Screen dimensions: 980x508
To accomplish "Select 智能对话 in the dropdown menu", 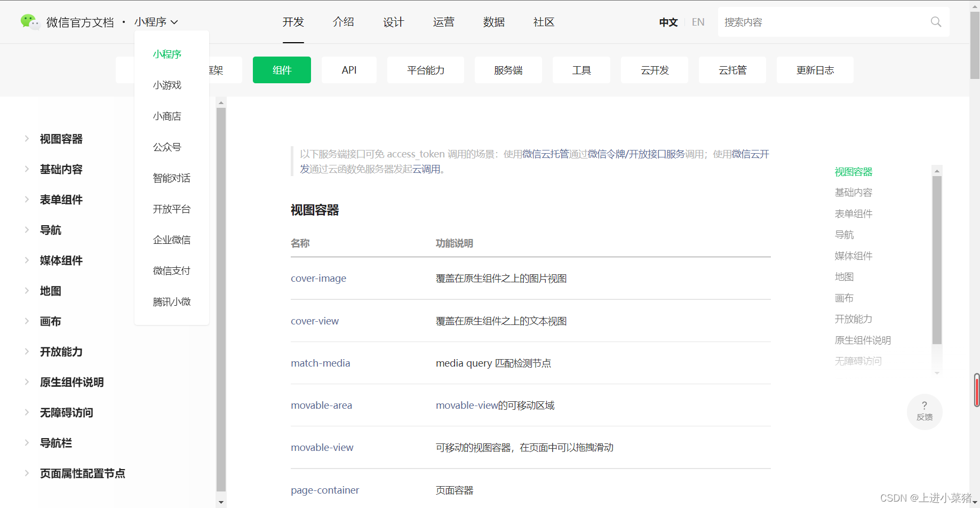I will pyautogui.click(x=172, y=178).
